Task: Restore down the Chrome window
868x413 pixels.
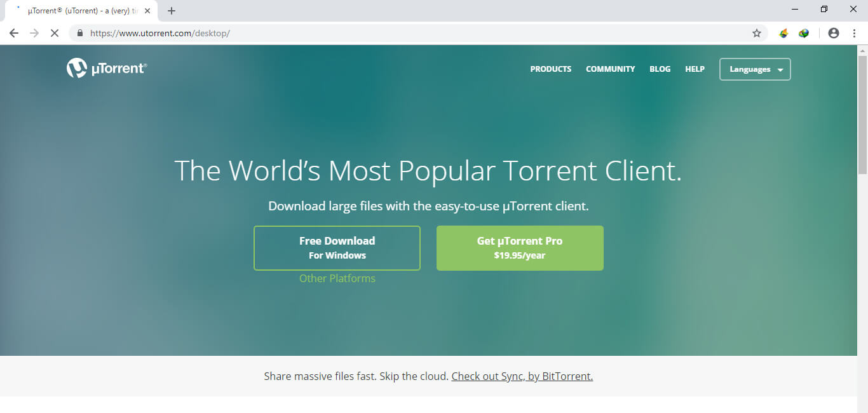Action: tap(824, 9)
